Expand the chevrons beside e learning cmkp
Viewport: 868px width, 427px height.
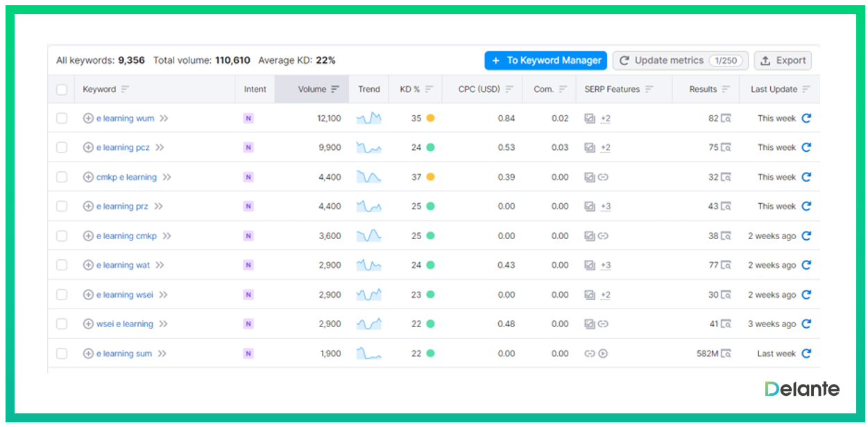click(167, 236)
